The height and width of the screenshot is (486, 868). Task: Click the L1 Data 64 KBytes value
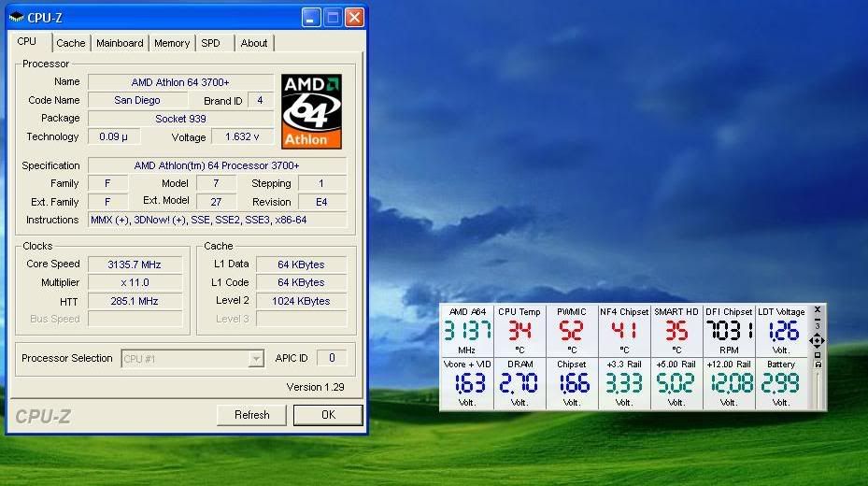[301, 264]
